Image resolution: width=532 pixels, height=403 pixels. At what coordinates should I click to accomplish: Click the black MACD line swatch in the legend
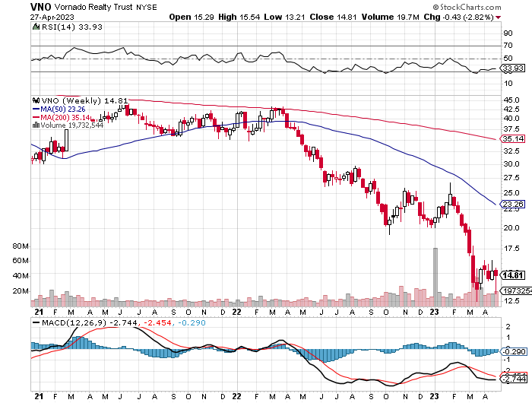pyautogui.click(x=36, y=323)
